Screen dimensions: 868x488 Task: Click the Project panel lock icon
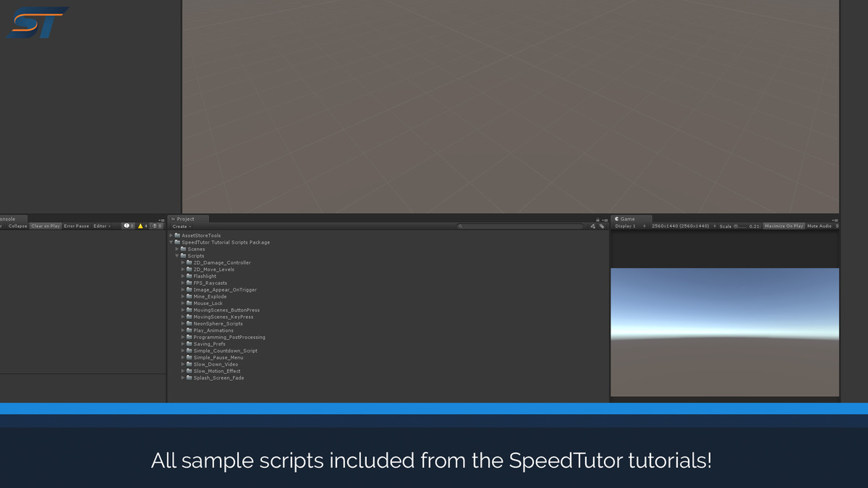tap(597, 220)
